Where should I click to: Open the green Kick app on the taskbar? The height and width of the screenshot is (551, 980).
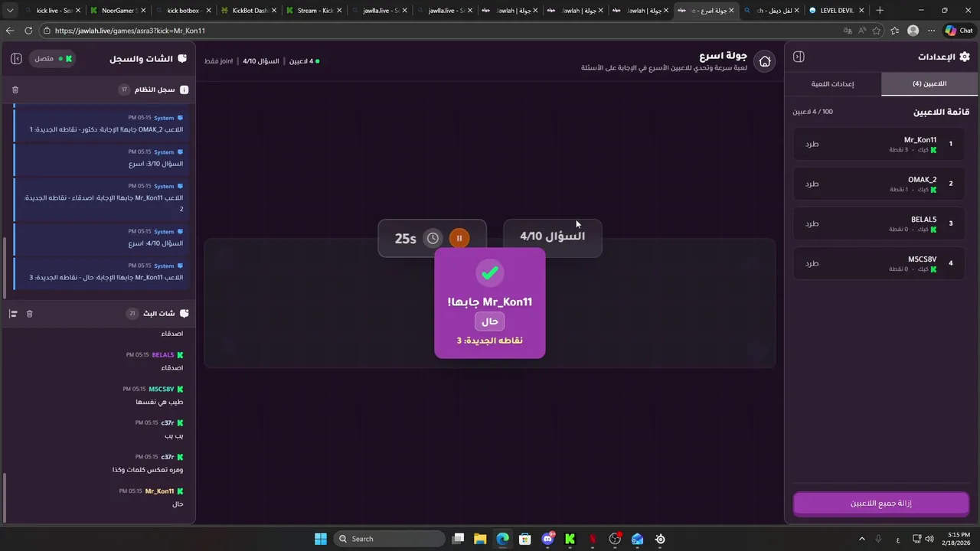pos(570,539)
